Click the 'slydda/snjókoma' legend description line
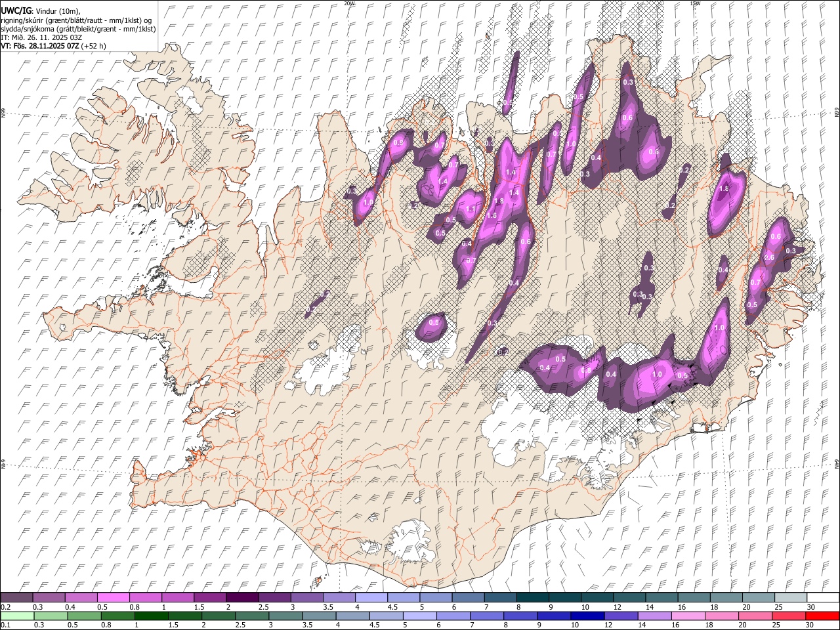Viewport: 840px width, 630px height. pos(78,29)
